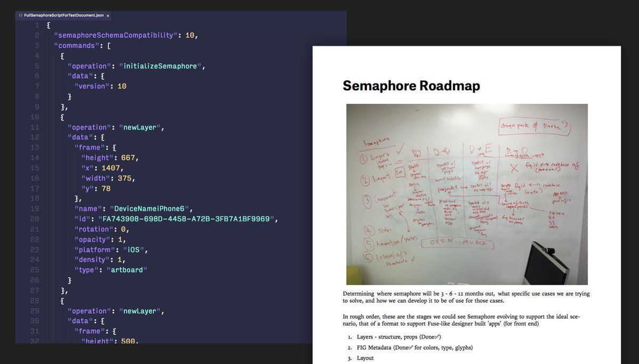Click line number 28 in the editor gutter

tap(35, 301)
